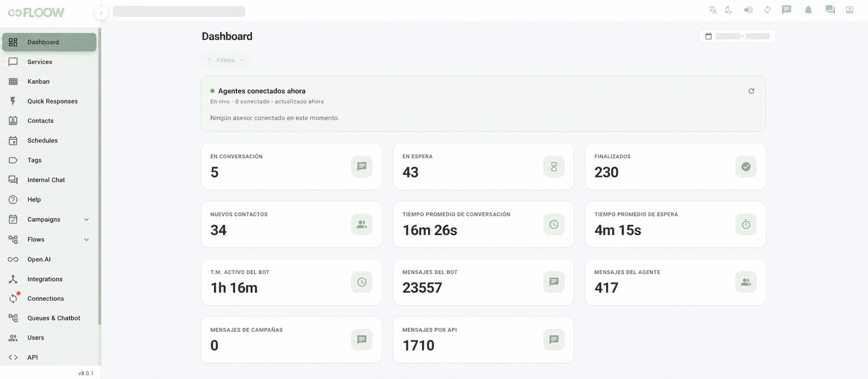Click the "1h 16m" bot active time value
This screenshot has height=379, width=868.
234,288
